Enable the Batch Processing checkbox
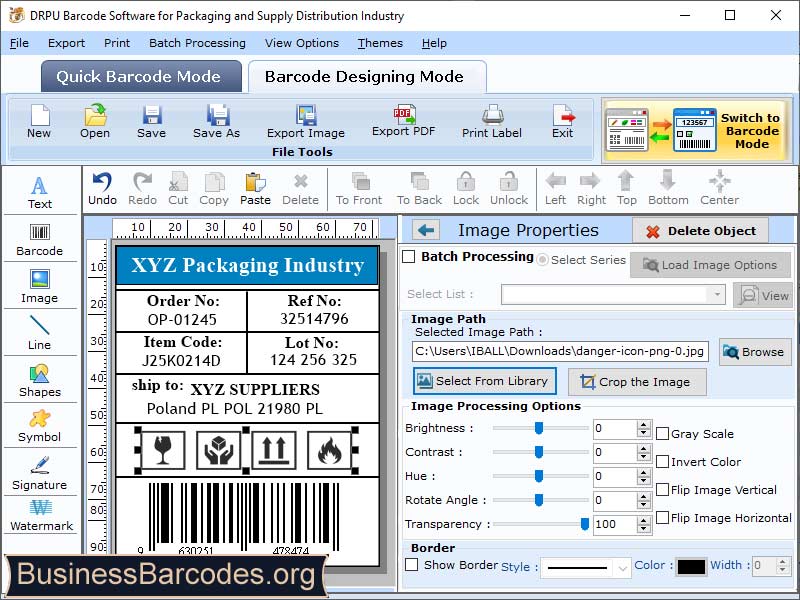The height and width of the screenshot is (600, 800). [x=409, y=257]
